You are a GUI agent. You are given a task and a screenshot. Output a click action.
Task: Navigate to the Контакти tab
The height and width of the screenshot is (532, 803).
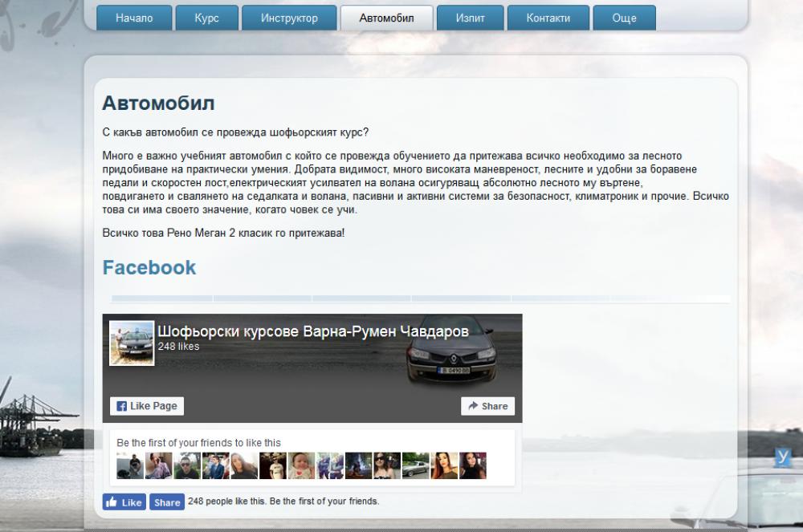(x=548, y=18)
